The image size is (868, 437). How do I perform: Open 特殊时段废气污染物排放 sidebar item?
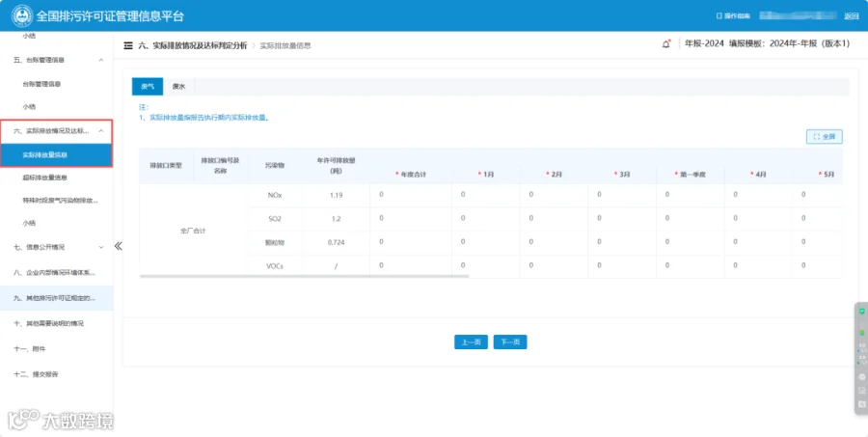61,201
